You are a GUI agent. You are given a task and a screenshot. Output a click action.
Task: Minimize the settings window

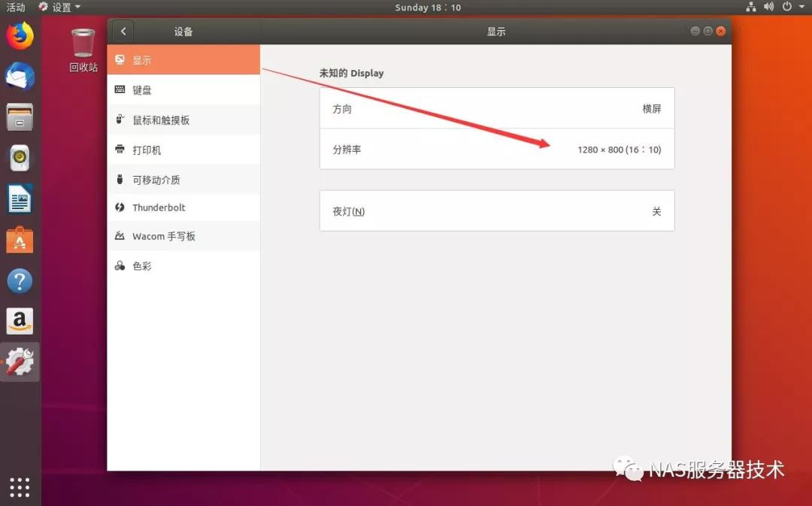[695, 31]
